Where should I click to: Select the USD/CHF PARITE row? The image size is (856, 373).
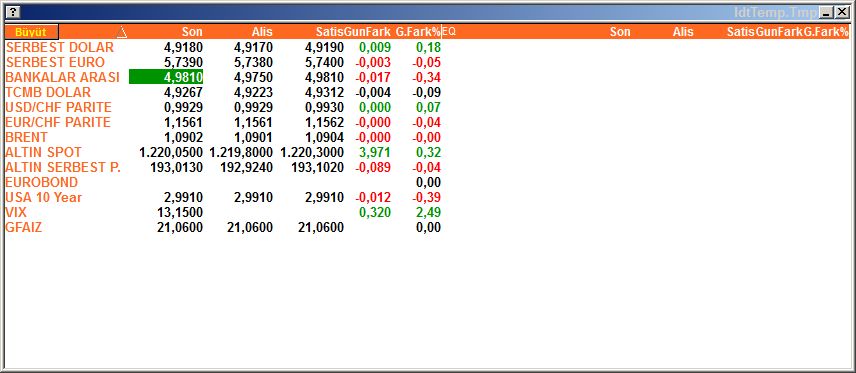point(223,107)
